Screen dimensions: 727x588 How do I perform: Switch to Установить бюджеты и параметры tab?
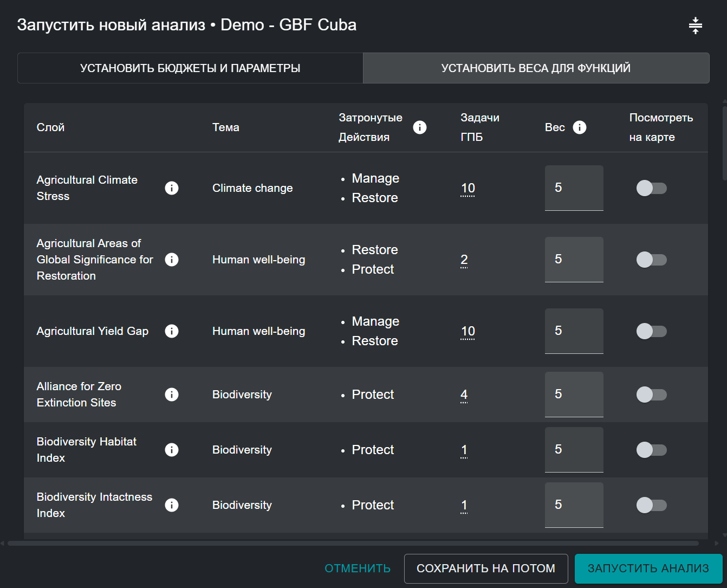[x=190, y=68]
